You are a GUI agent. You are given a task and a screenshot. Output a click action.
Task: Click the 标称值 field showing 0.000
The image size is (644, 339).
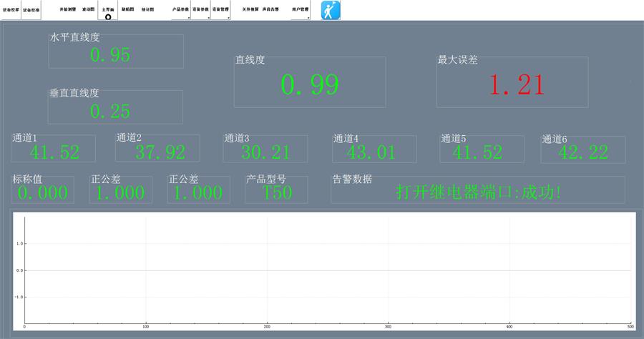pos(43,192)
